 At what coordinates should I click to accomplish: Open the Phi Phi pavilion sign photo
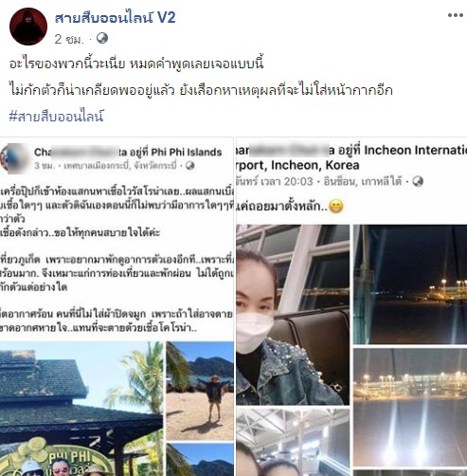point(81,409)
